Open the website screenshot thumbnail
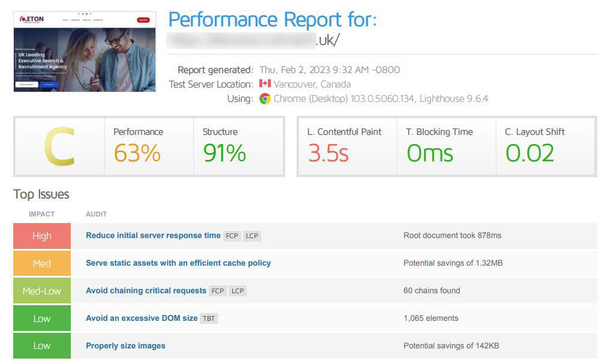The width and height of the screenshot is (611, 364). coord(85,52)
